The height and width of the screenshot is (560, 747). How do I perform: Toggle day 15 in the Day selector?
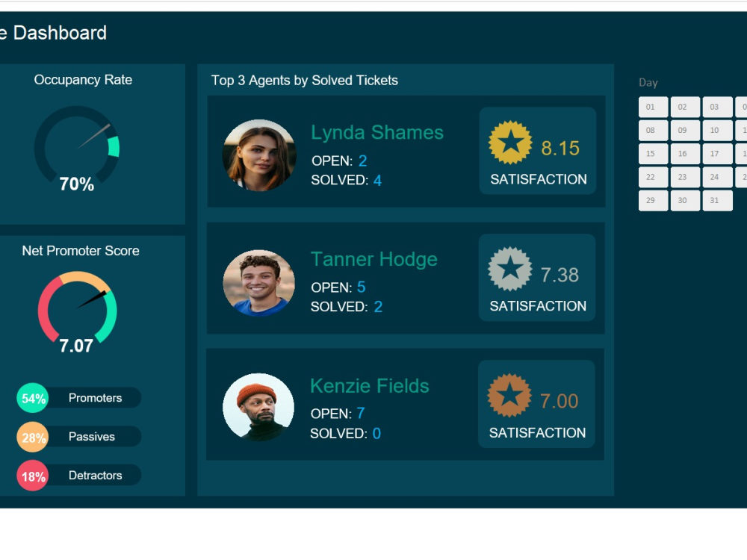point(651,154)
